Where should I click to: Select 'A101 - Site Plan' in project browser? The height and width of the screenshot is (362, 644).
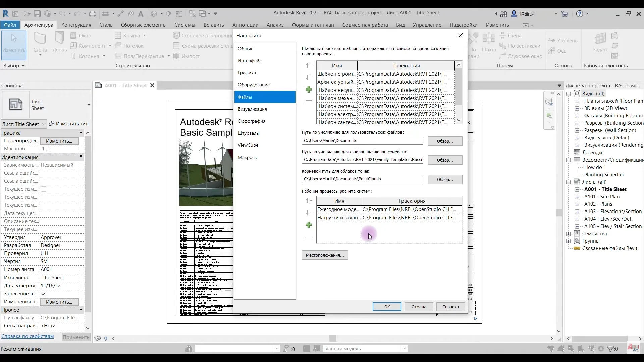tap(602, 197)
